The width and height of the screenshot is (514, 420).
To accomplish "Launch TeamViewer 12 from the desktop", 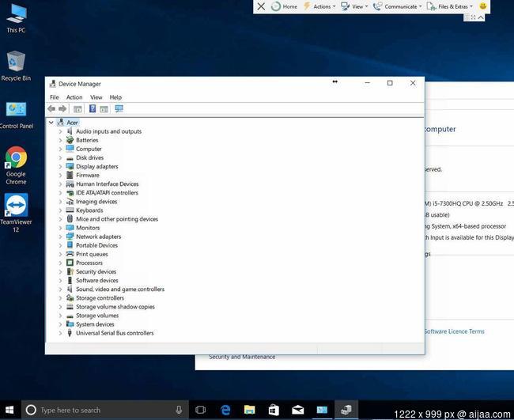I will click(x=16, y=213).
